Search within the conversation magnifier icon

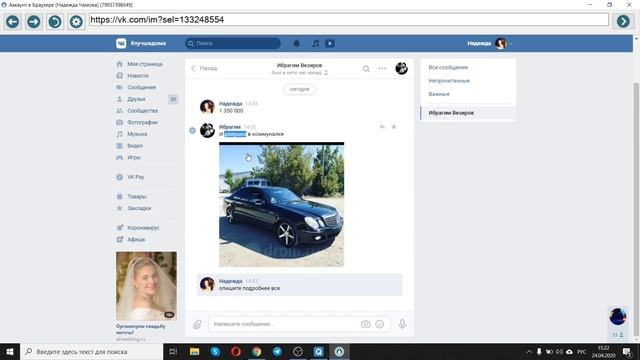pyautogui.click(x=366, y=69)
